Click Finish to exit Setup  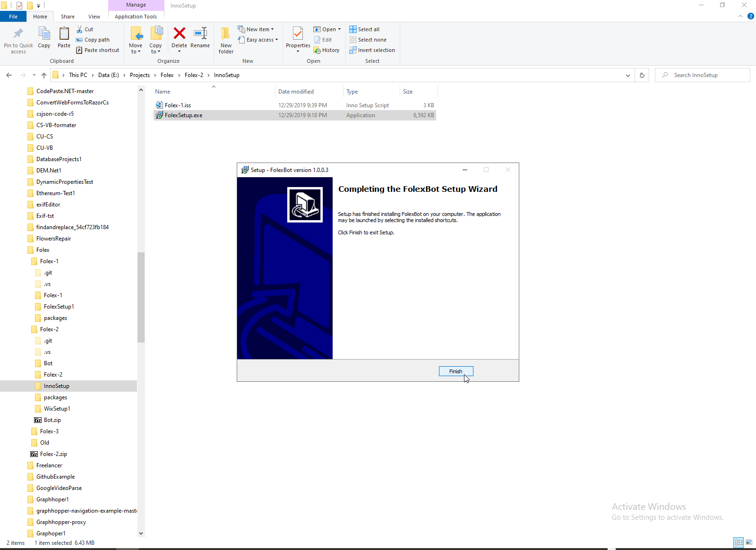click(456, 371)
